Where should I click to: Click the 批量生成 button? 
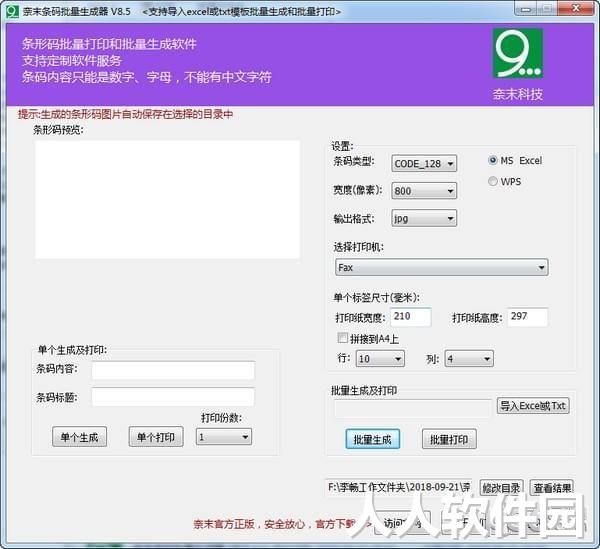(x=373, y=439)
